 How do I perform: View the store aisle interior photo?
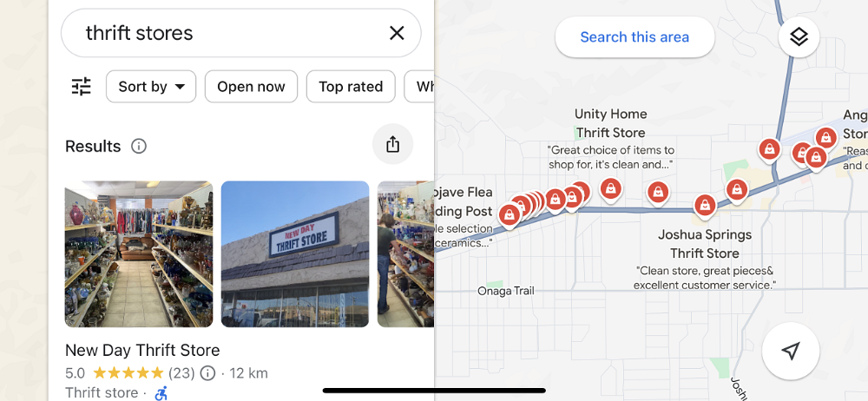(139, 253)
